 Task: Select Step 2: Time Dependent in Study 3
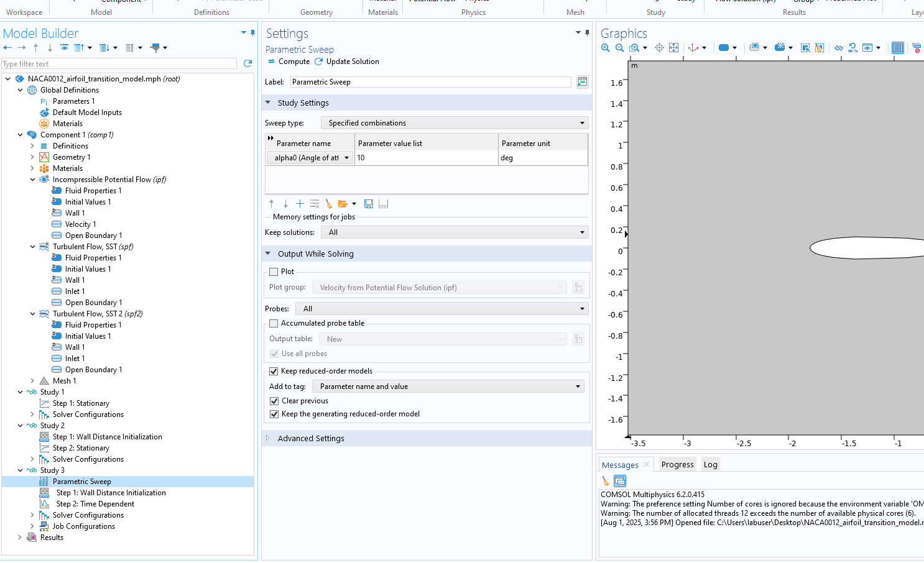(95, 504)
